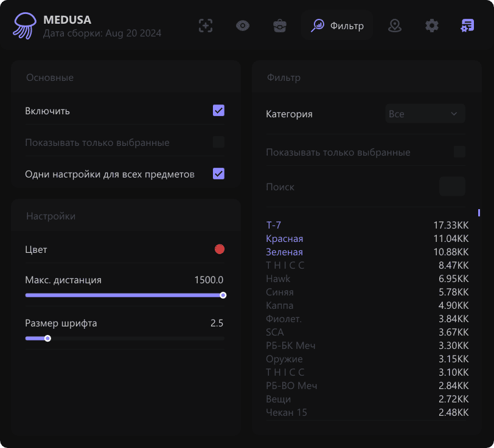The width and height of the screenshot is (494, 448).
Task: Toggle the Включить checkbox
Action: pos(218,111)
